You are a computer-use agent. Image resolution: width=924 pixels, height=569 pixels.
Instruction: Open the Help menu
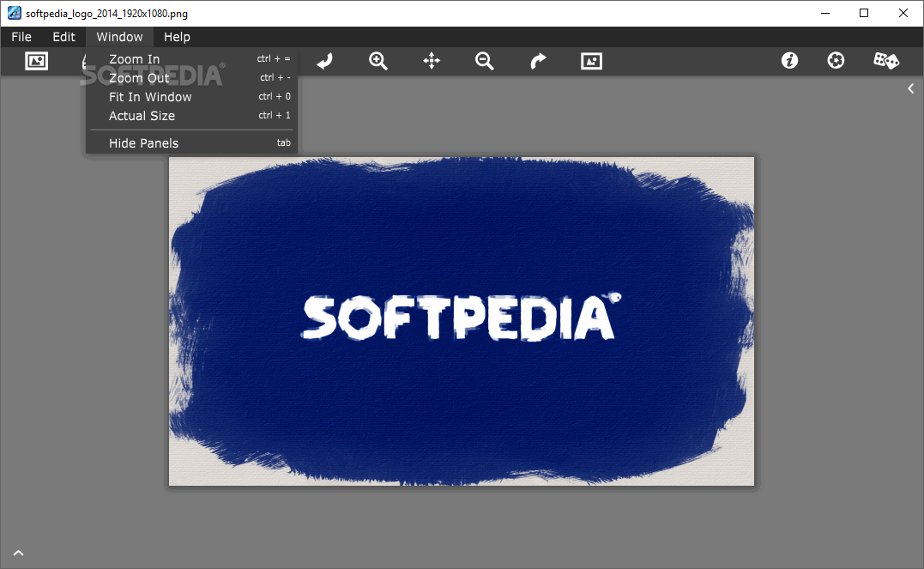pyautogui.click(x=177, y=37)
